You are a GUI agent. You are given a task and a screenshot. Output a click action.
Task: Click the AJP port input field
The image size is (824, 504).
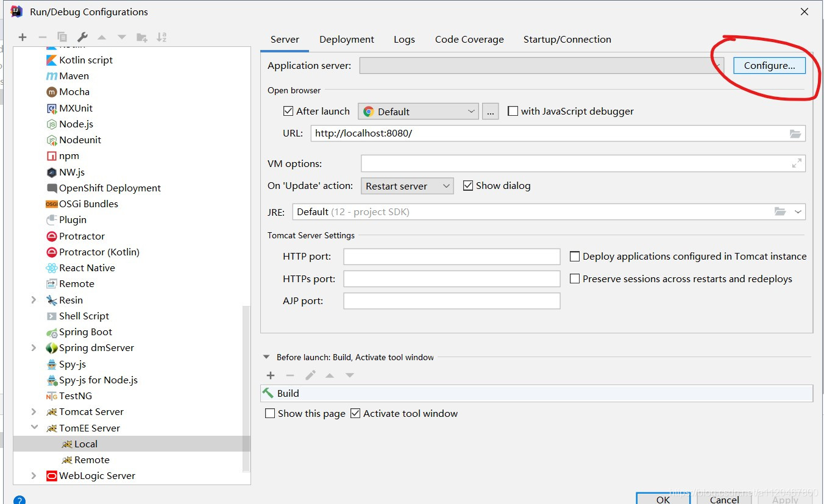[x=452, y=301]
